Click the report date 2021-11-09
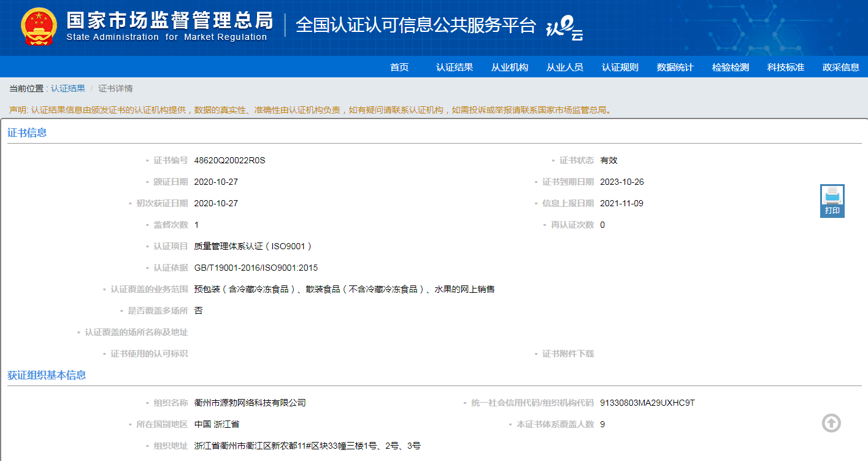The image size is (868, 461). tap(622, 203)
